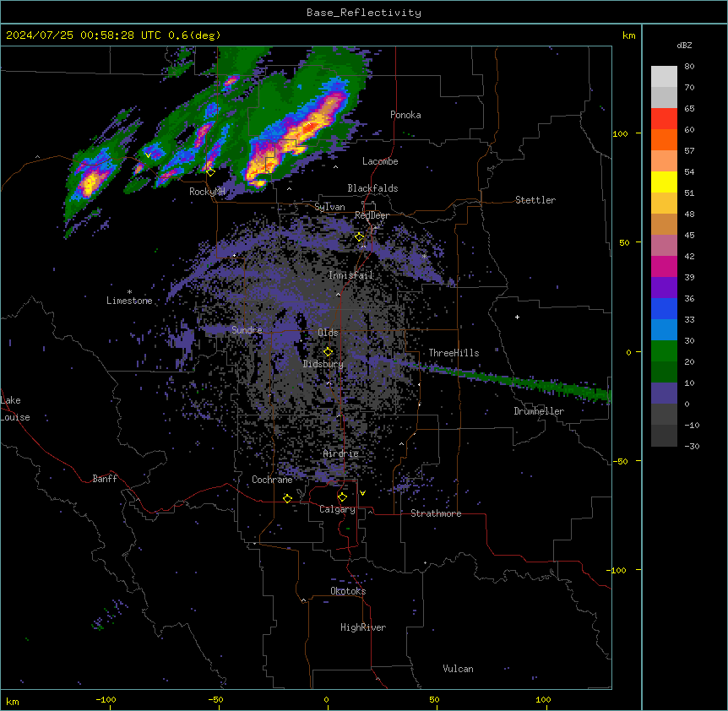Pick the Olds label
The width and height of the screenshot is (728, 711).
click(328, 333)
